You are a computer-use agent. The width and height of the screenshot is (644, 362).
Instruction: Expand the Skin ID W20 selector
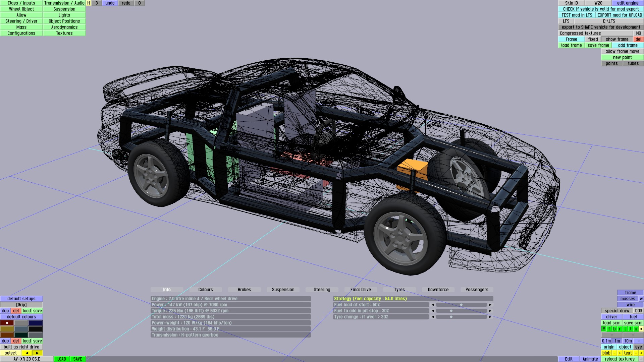coord(598,3)
